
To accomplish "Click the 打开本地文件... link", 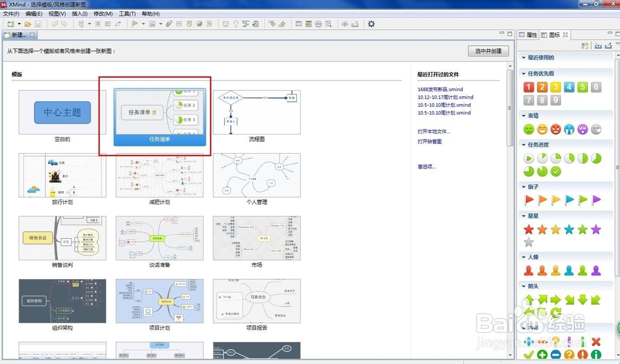I will click(434, 131).
